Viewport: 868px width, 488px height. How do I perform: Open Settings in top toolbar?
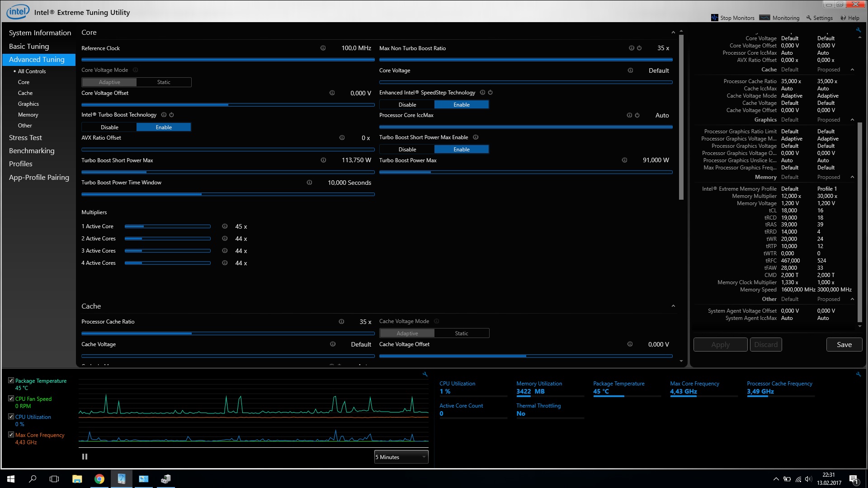tap(819, 18)
